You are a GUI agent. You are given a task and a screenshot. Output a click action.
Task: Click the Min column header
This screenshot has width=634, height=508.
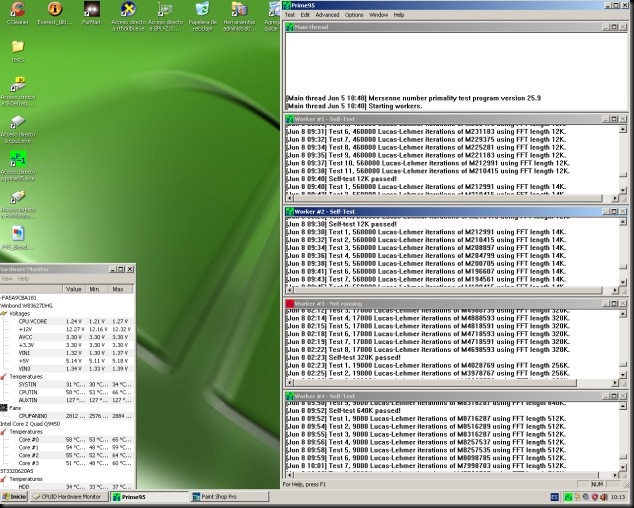(97, 289)
